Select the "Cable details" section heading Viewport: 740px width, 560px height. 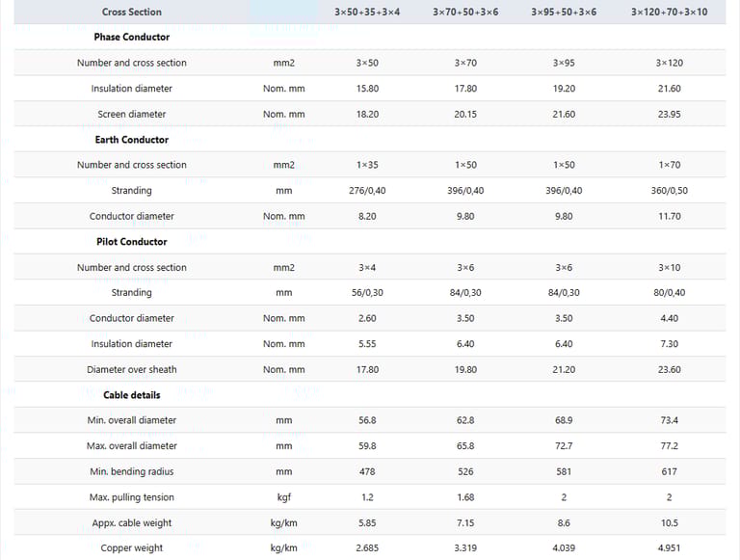tap(132, 395)
